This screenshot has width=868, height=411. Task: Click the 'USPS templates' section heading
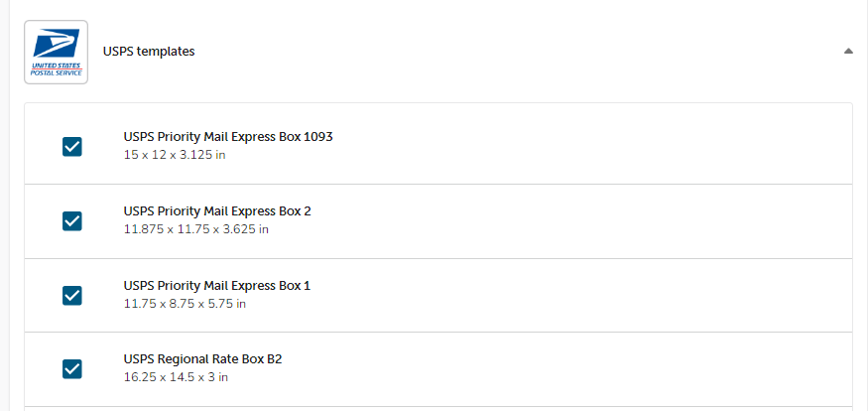[x=149, y=51]
